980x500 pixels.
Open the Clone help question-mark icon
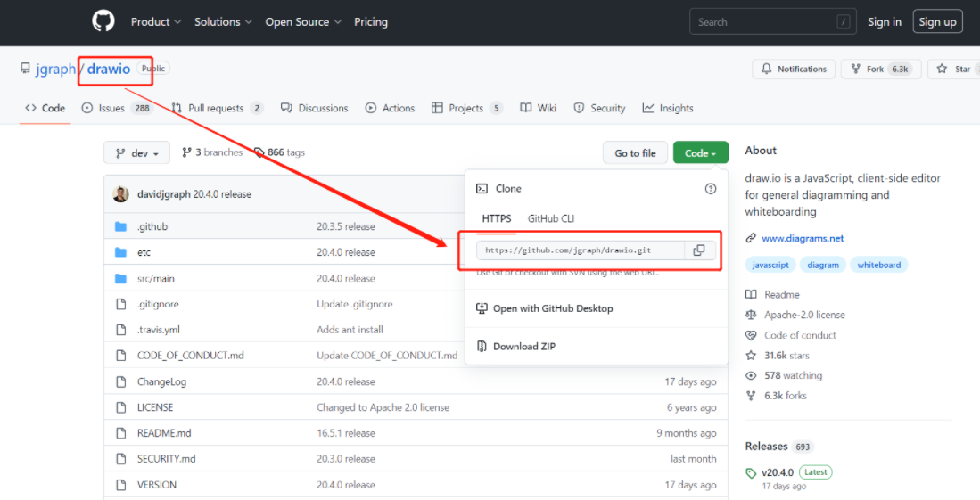pyautogui.click(x=711, y=189)
